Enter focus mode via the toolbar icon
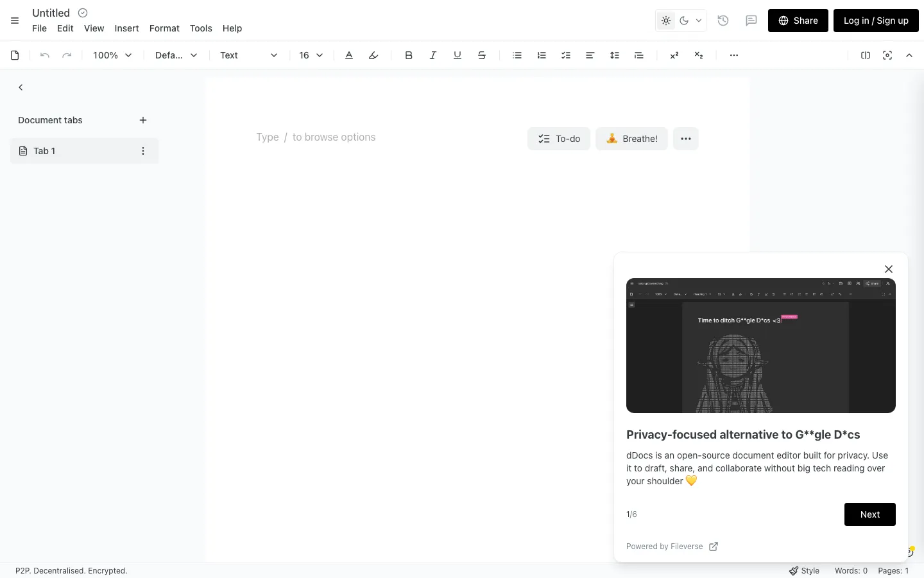The height and width of the screenshot is (578, 924). pos(887,55)
